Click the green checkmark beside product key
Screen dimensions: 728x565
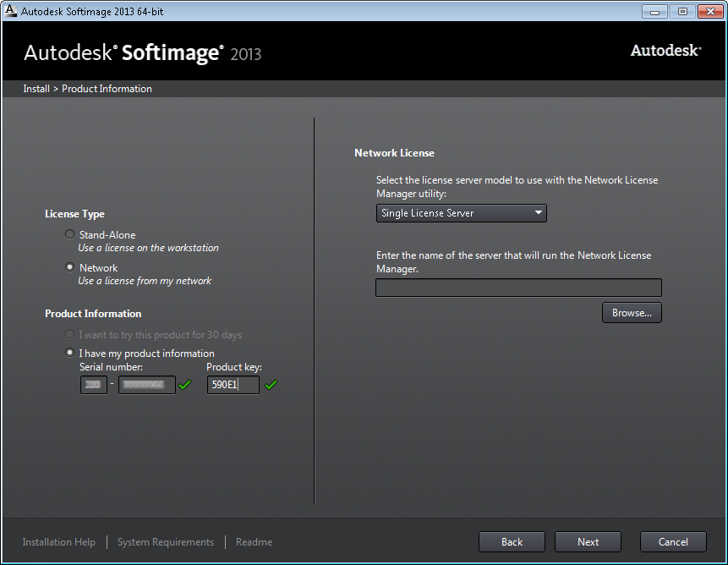pyautogui.click(x=271, y=385)
